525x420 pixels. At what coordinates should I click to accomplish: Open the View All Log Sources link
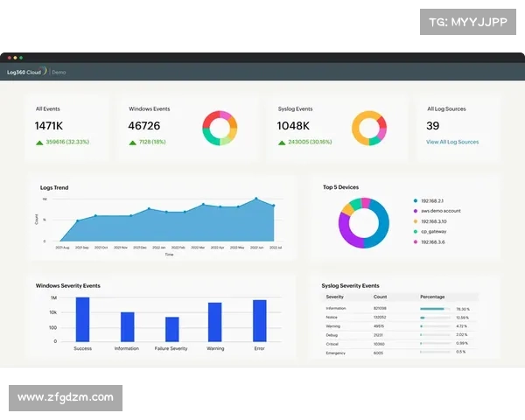tap(452, 142)
